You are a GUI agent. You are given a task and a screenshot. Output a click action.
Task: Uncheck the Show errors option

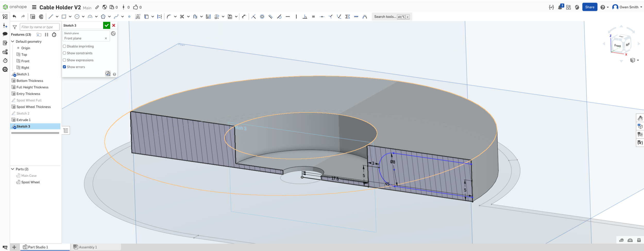(64, 67)
